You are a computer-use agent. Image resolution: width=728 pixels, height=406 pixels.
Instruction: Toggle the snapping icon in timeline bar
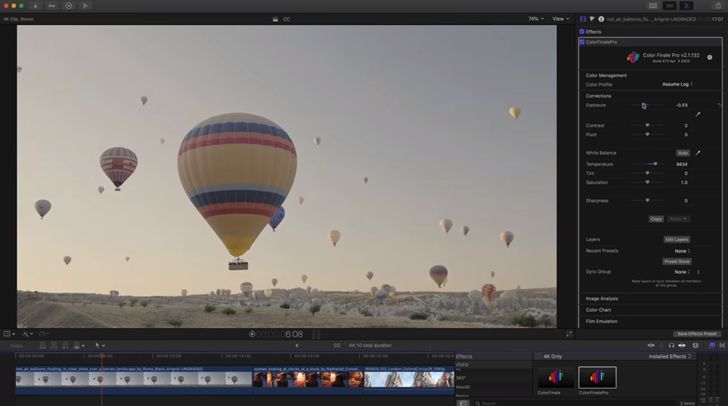[x=682, y=346]
